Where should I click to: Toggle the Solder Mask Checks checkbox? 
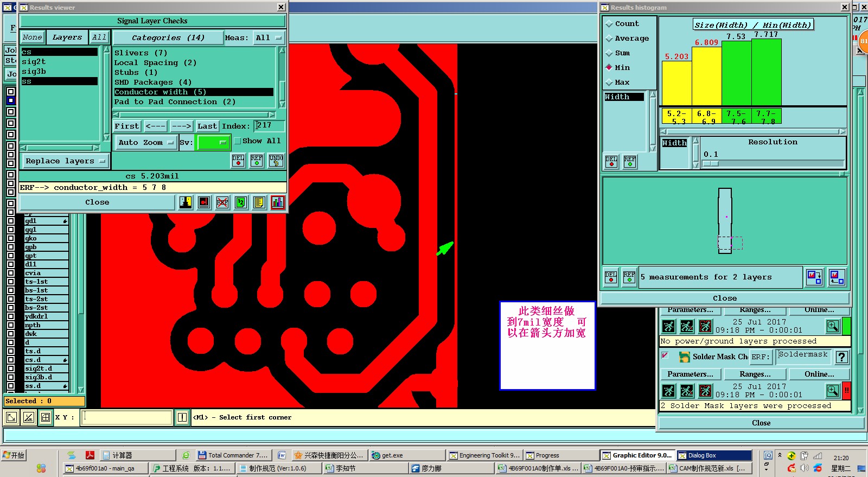tap(665, 356)
